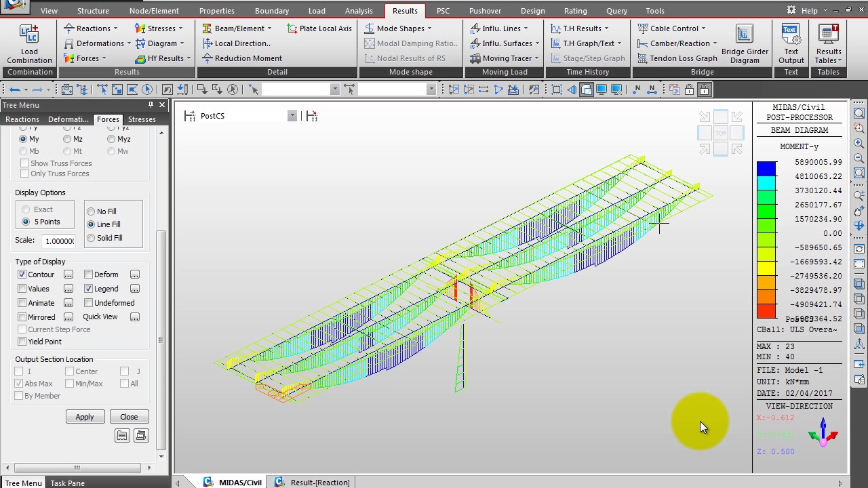Viewport: 868px width, 488px height.
Task: Toggle the Contour checkbox
Action: (22, 274)
